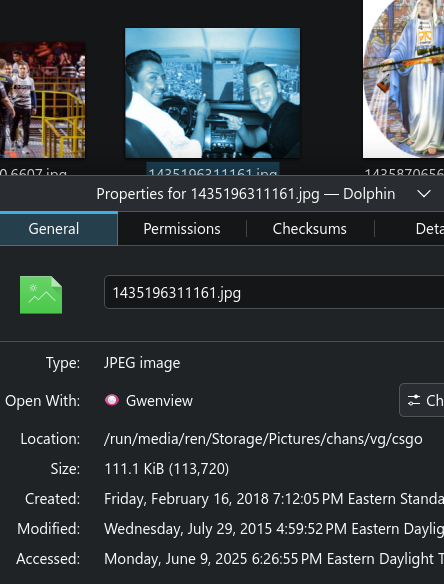Switch to the General tab

pos(54,229)
